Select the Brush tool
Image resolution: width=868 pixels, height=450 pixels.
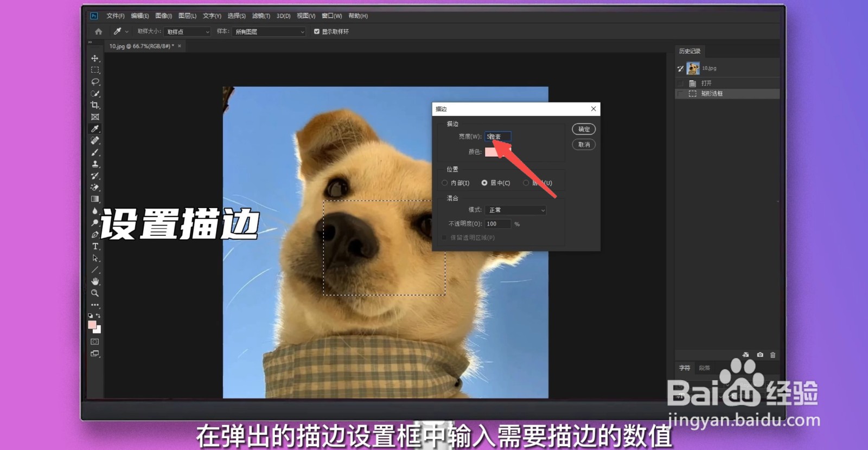(x=95, y=152)
